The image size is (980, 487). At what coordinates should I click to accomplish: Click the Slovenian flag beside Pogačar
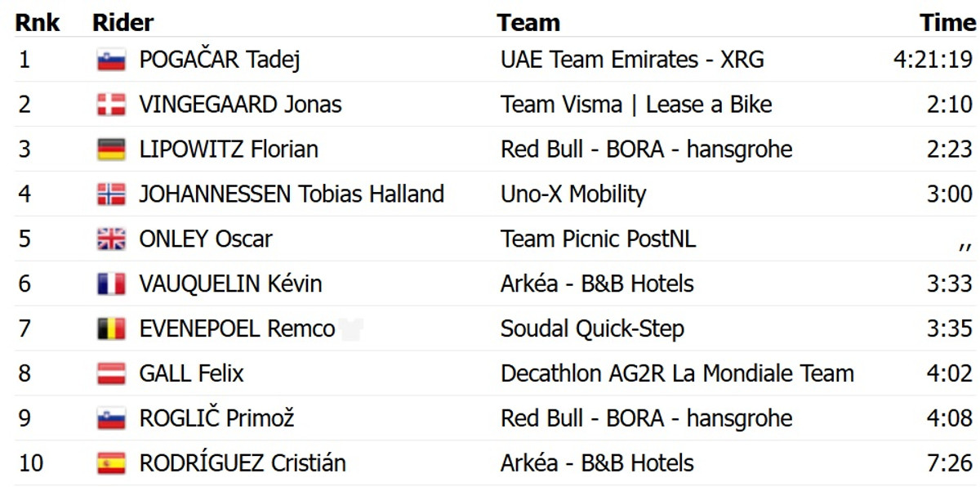111,60
